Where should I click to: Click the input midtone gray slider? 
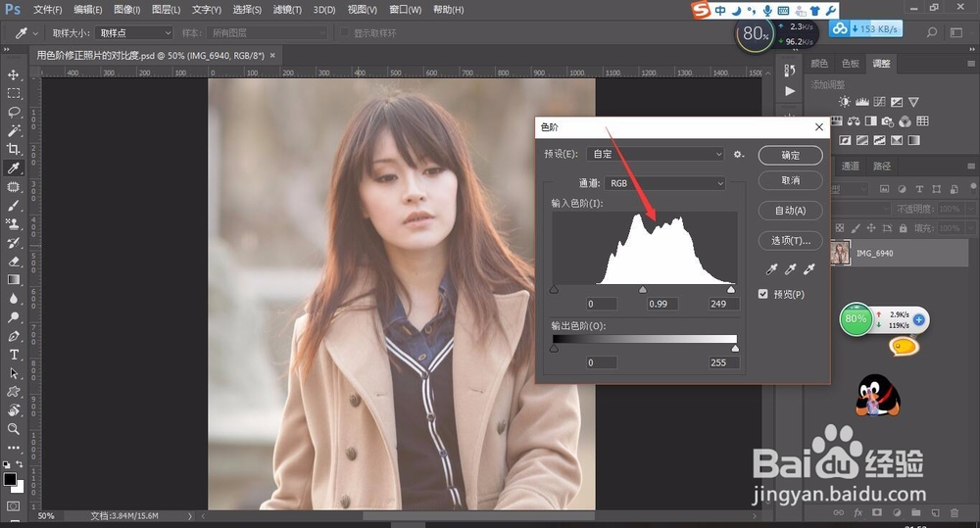tap(643, 290)
